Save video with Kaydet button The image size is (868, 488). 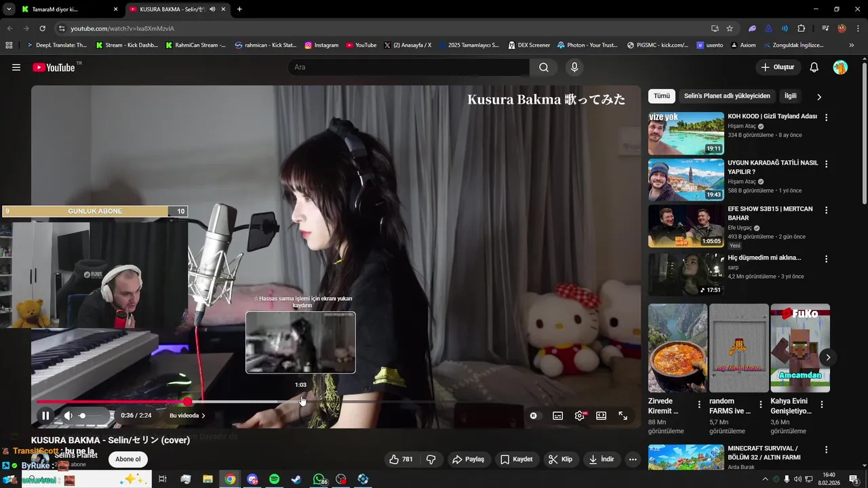coord(517,459)
